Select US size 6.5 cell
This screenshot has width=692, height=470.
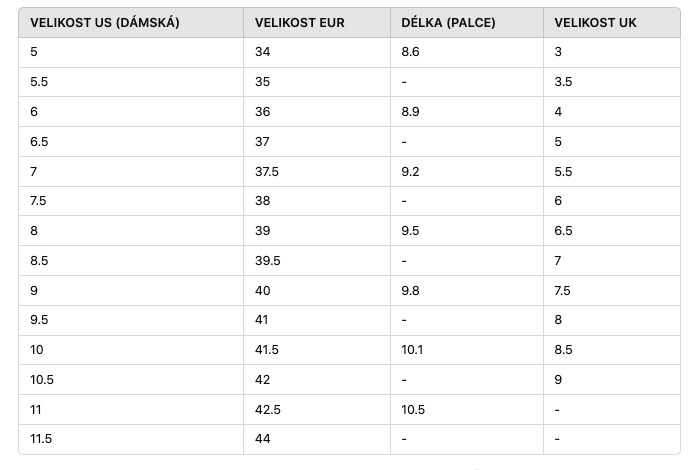tap(131, 142)
